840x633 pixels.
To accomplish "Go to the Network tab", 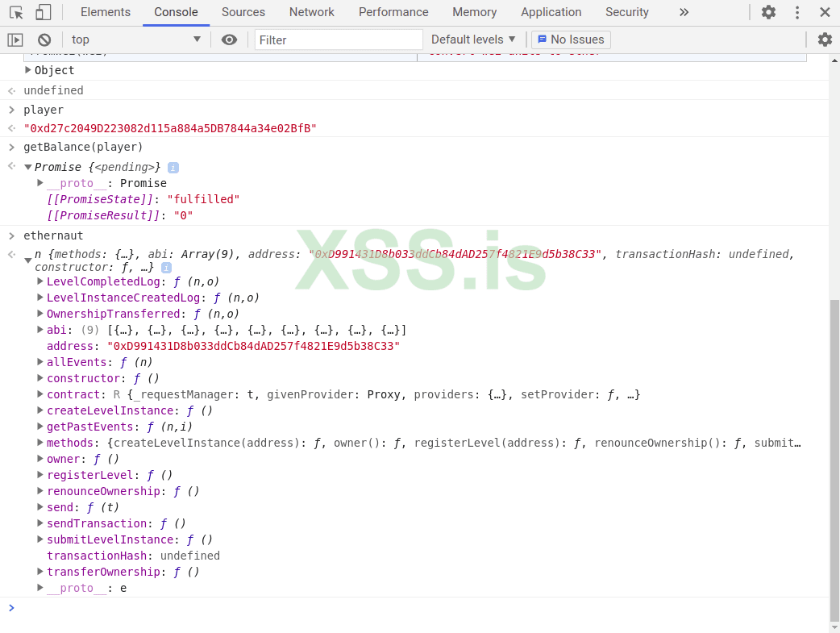I will (x=312, y=12).
